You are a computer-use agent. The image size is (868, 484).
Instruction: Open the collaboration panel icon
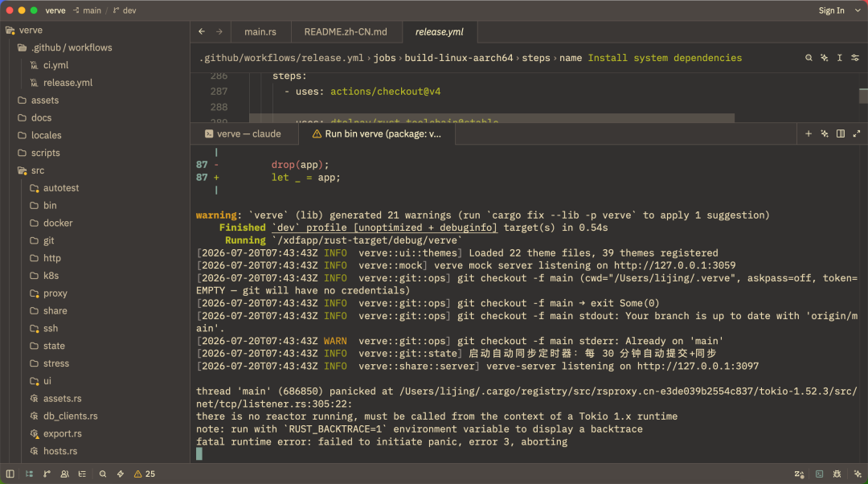pos(65,474)
